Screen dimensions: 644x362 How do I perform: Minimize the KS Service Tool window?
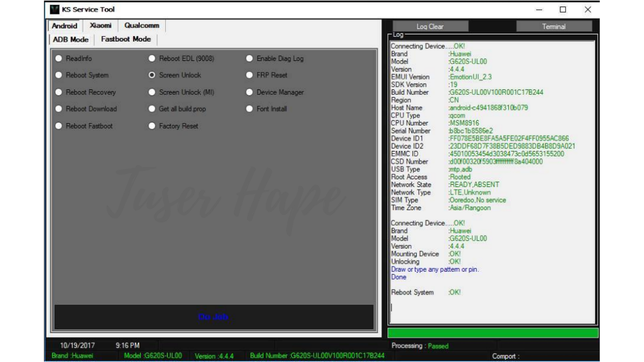tap(539, 10)
